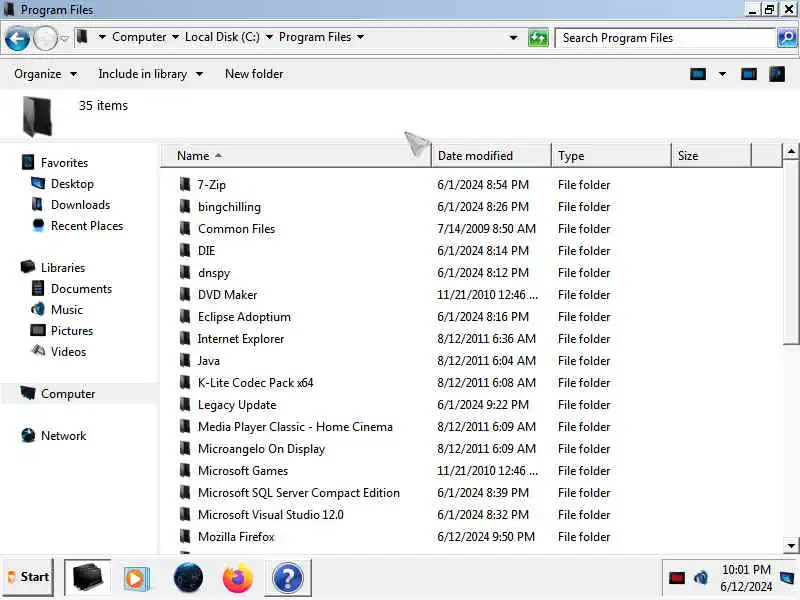Screen dimensions: 800x600
Task: Launch Windows Media Player from taskbar
Action: [136, 578]
